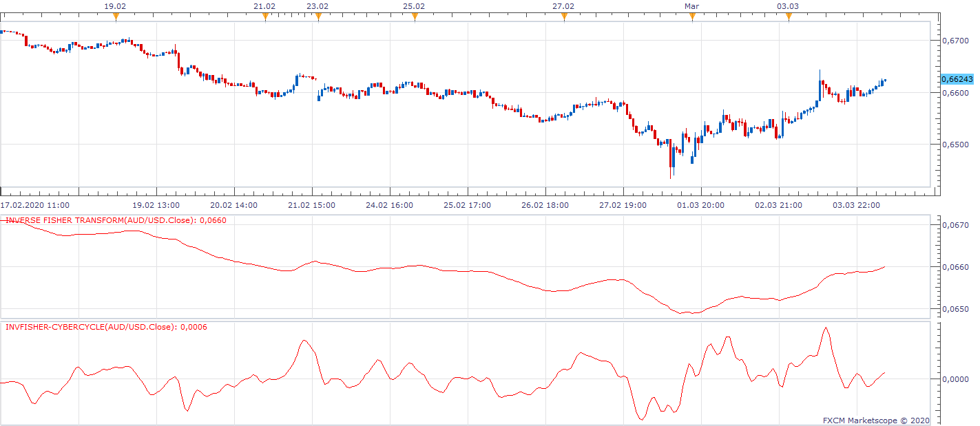Click the 27.02 orange date marker

(x=564, y=17)
